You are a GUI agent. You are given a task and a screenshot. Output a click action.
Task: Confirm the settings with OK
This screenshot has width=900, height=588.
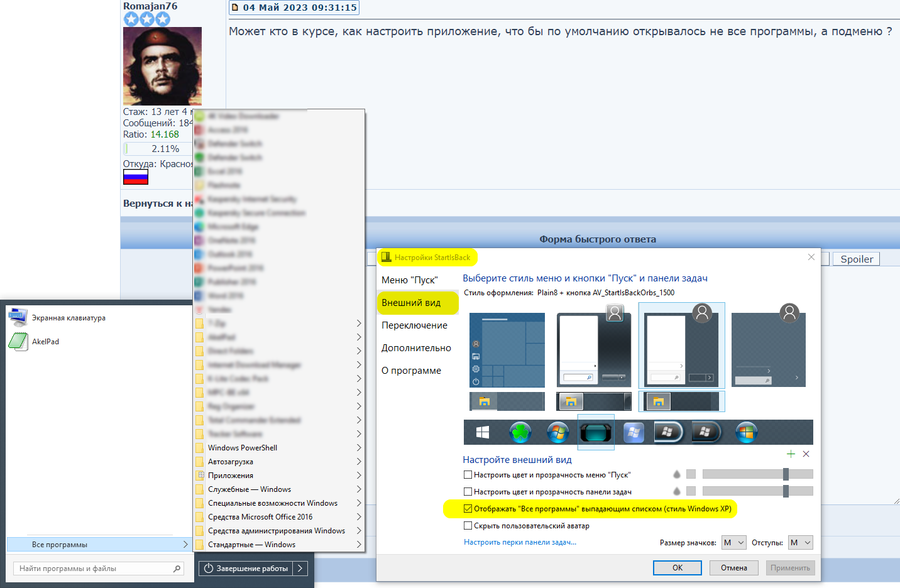point(678,568)
